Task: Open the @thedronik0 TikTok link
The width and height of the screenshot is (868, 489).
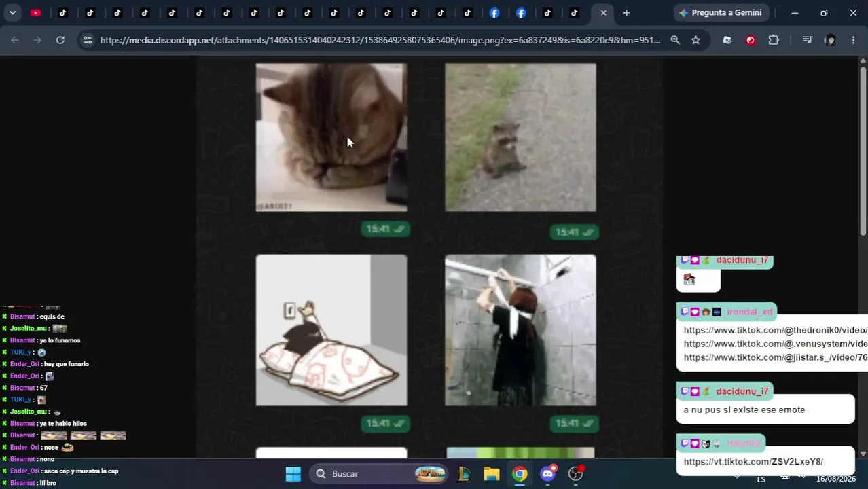Action: point(775,330)
